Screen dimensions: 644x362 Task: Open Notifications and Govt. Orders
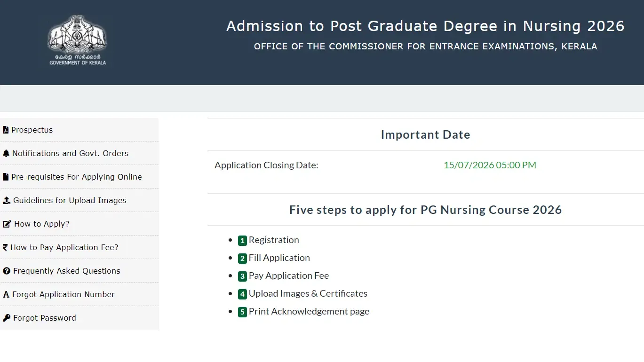point(70,153)
